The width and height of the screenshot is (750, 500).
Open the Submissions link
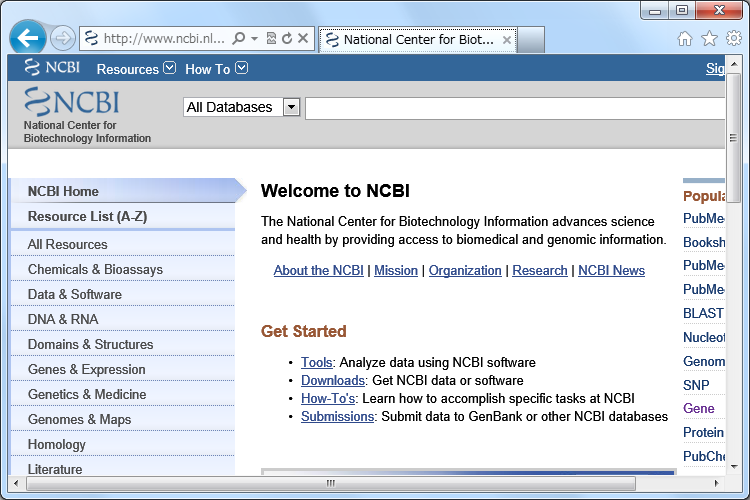point(337,416)
